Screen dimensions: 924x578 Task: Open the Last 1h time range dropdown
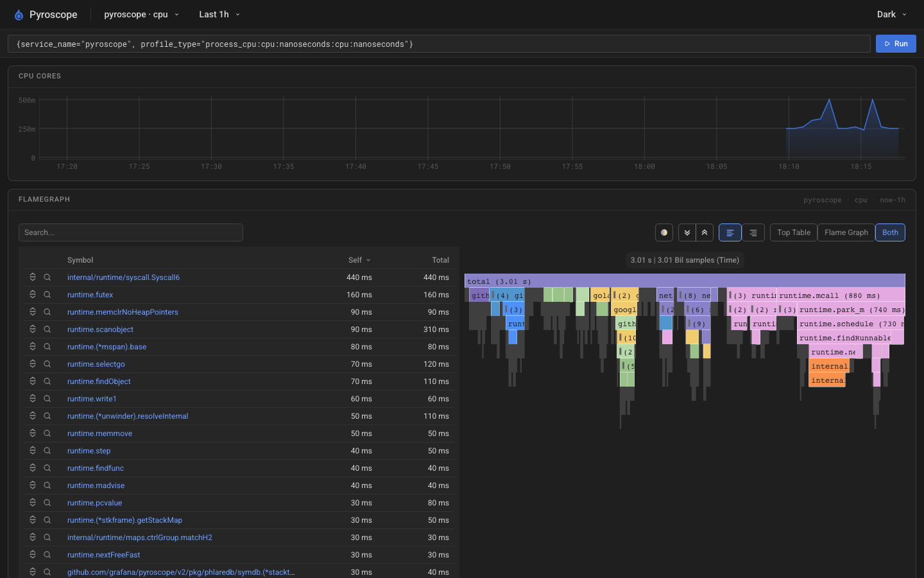[219, 15]
